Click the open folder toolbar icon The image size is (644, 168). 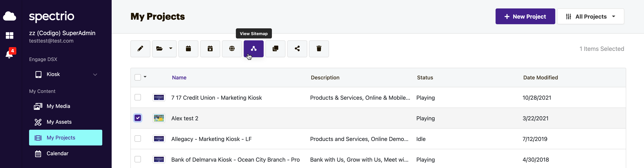click(x=159, y=49)
